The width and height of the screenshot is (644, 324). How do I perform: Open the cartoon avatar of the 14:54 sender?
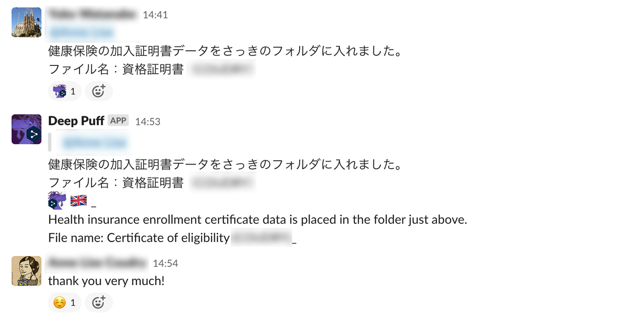[26, 271]
